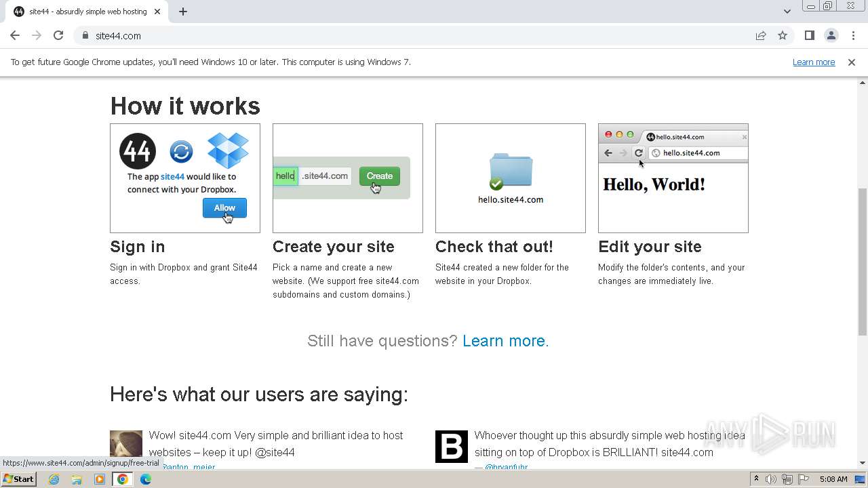
Task: Open the Sign in step illustration
Action: pyautogui.click(x=185, y=178)
